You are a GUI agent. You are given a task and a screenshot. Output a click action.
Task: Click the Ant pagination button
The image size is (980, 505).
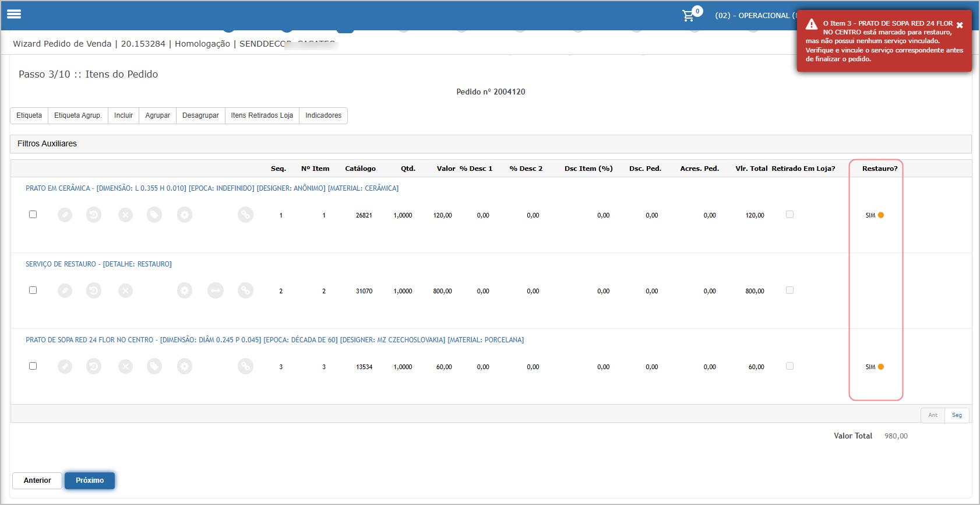point(933,415)
